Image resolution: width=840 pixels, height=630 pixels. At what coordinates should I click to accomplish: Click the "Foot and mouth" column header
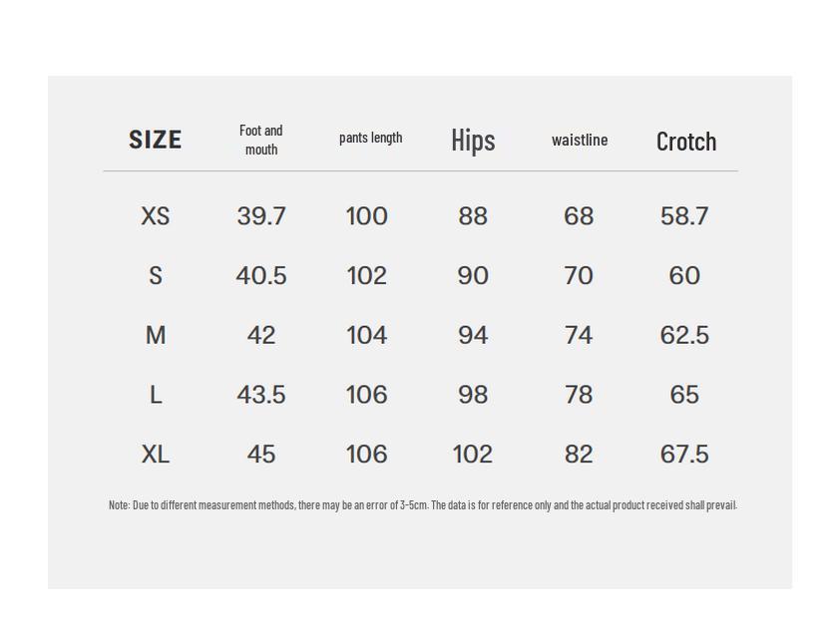pos(261,140)
